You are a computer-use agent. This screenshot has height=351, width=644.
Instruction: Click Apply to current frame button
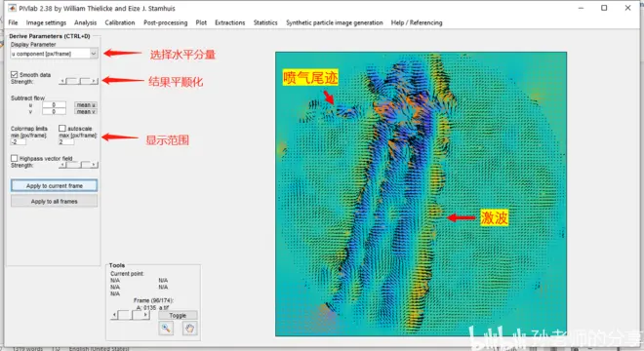pos(55,185)
